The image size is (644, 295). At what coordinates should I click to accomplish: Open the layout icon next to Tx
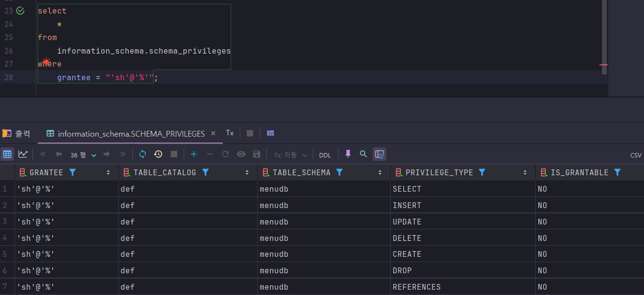(x=271, y=133)
